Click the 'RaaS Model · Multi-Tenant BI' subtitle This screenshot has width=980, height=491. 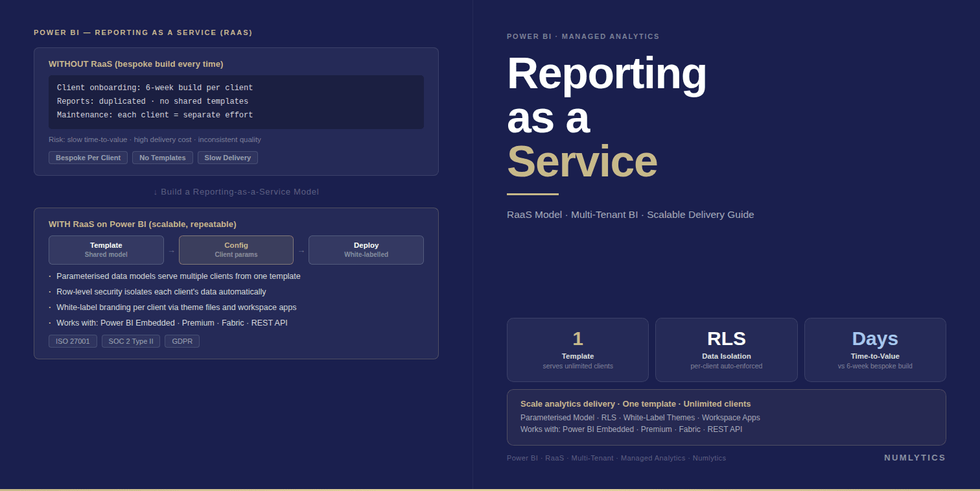[x=631, y=215]
